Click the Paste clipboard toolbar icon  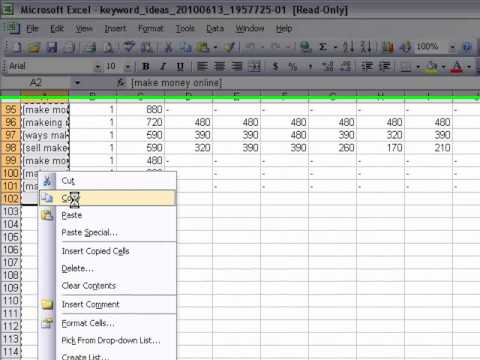(x=203, y=47)
